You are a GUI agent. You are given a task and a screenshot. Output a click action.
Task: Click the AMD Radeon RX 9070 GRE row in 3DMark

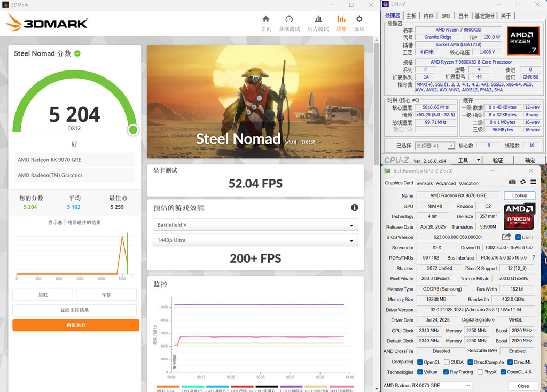point(74,160)
